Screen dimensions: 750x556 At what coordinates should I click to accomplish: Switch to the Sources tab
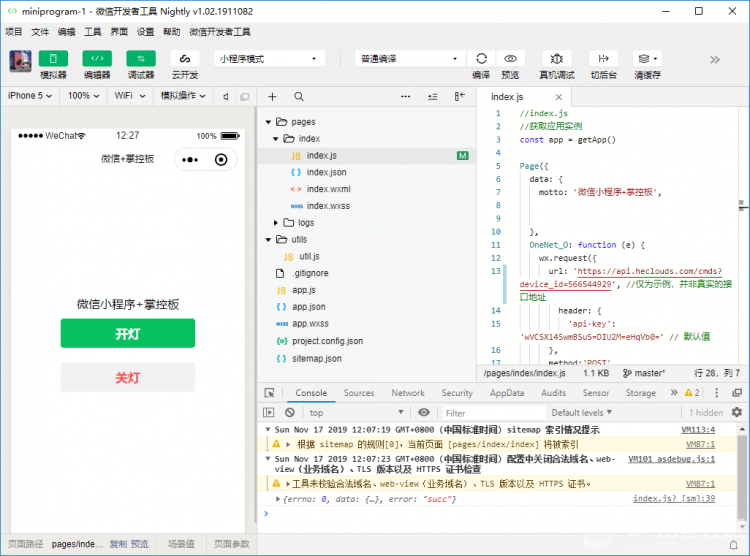click(x=359, y=393)
